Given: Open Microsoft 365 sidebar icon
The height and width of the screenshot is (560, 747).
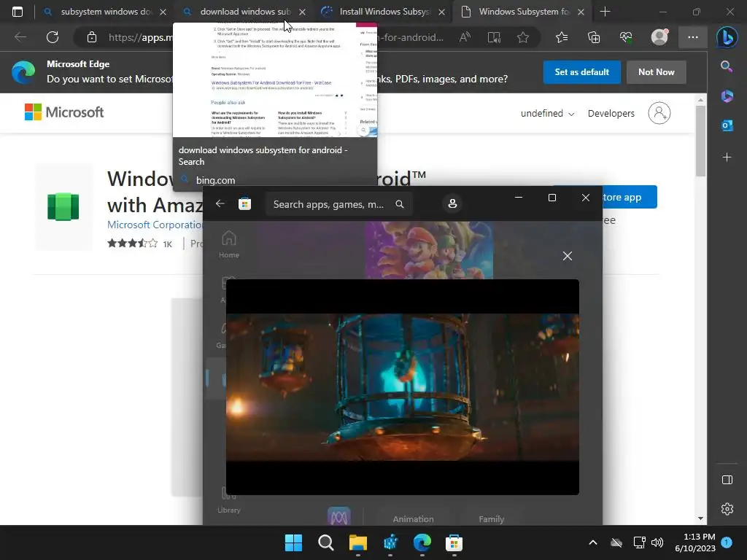Looking at the screenshot, I should [727, 96].
